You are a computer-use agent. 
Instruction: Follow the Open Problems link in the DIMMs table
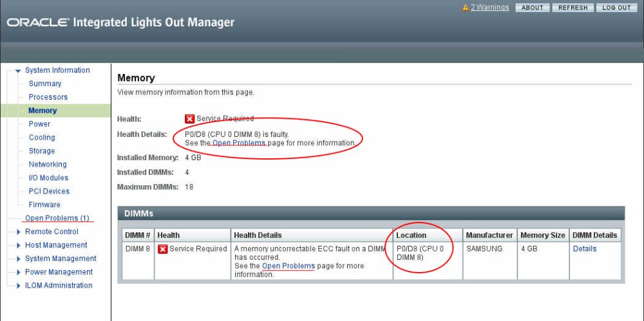[289, 266]
